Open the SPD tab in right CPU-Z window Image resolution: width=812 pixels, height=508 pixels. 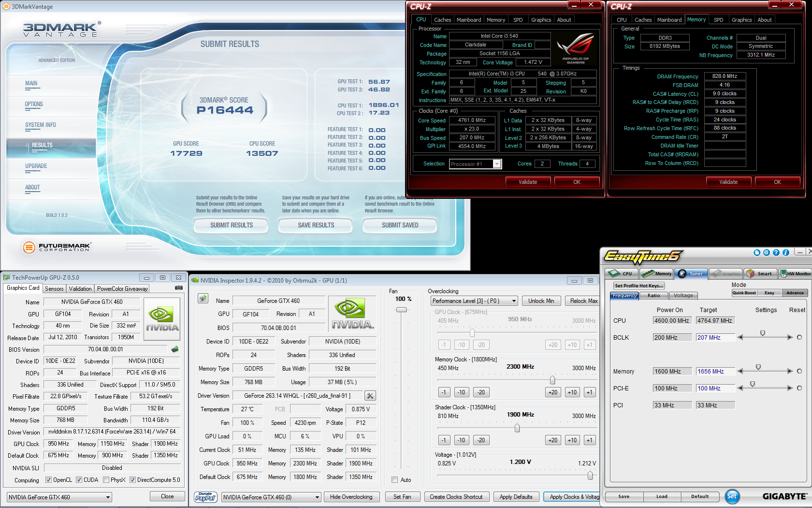tap(719, 20)
